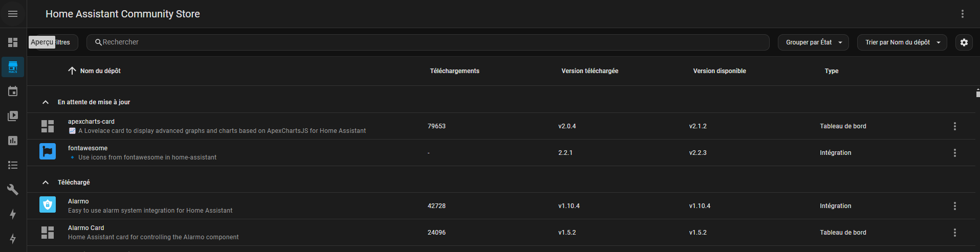Click apexcharts-card's Tableau de bord type cell
Image resolution: width=980 pixels, height=252 pixels.
[x=843, y=126]
